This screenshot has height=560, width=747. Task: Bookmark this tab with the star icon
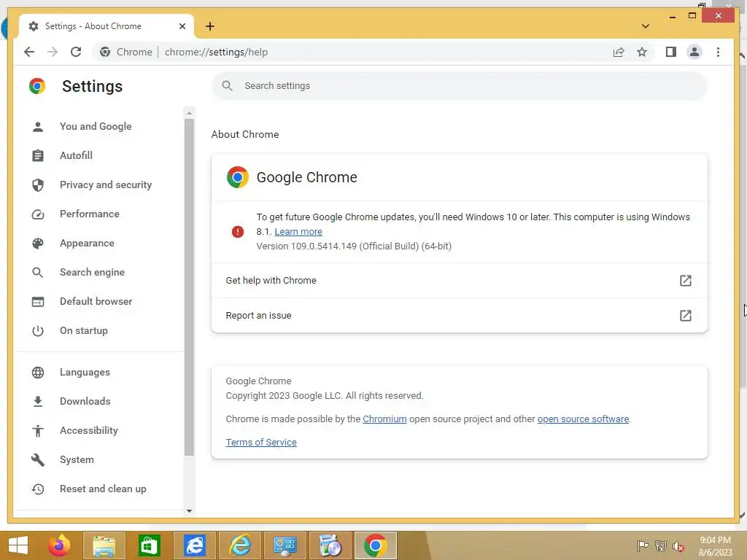pyautogui.click(x=642, y=52)
